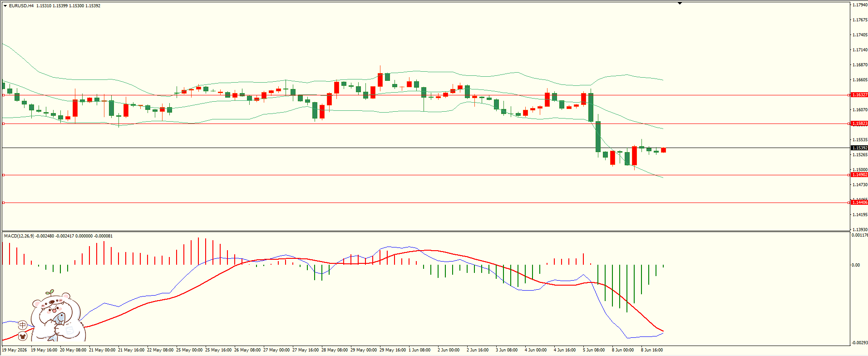Open the input method skin shirt icon
This screenshot has width=868, height=356.
[x=23, y=336]
